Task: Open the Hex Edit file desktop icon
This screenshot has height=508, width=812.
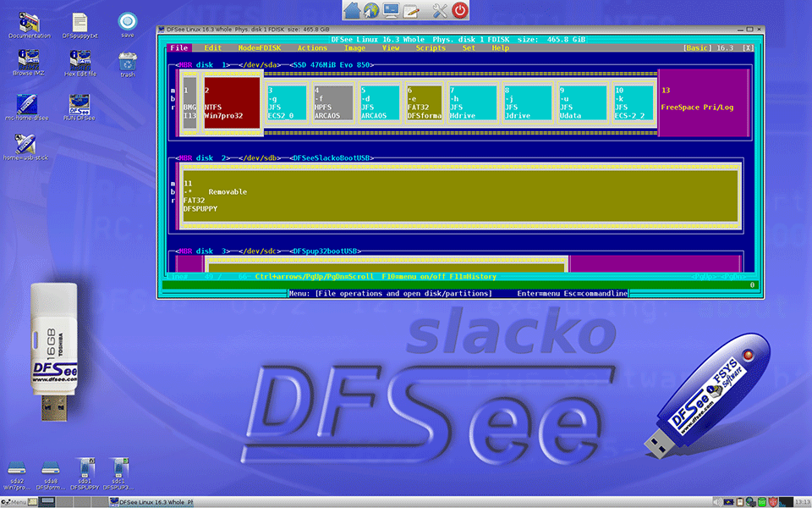Action: (x=80, y=63)
